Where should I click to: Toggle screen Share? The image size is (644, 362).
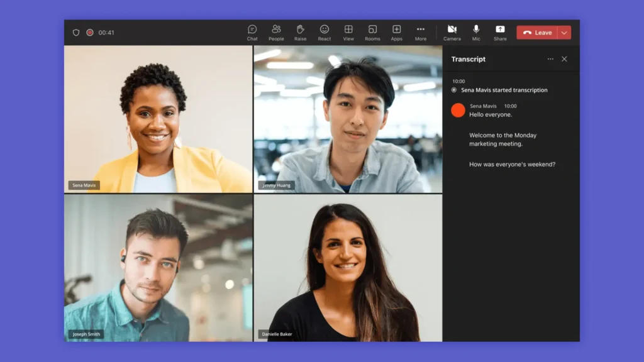tap(500, 32)
